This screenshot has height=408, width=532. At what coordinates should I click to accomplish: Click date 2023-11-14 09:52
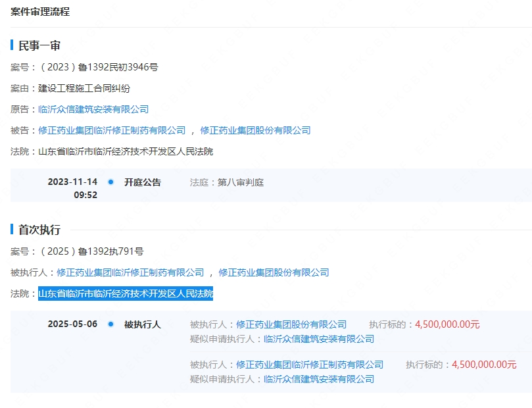(72, 188)
